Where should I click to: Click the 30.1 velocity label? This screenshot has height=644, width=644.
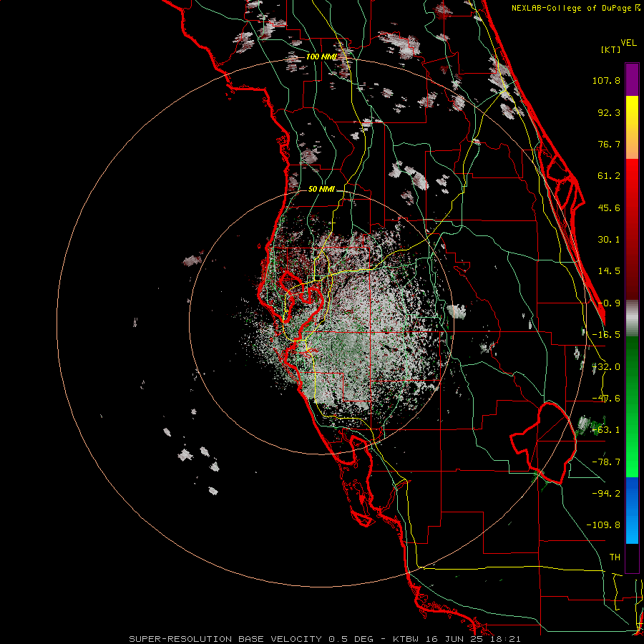[x=609, y=240]
